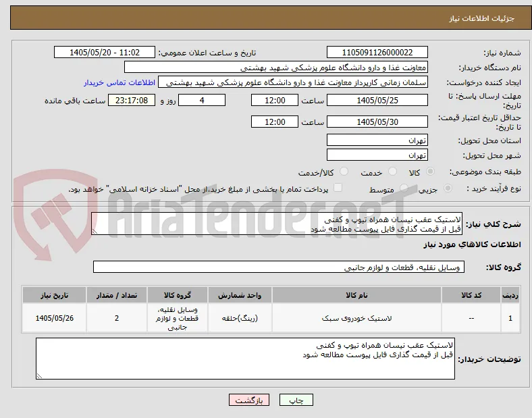Click the price validity hour field 12:00
This screenshot has height=418, width=532.
275,122
